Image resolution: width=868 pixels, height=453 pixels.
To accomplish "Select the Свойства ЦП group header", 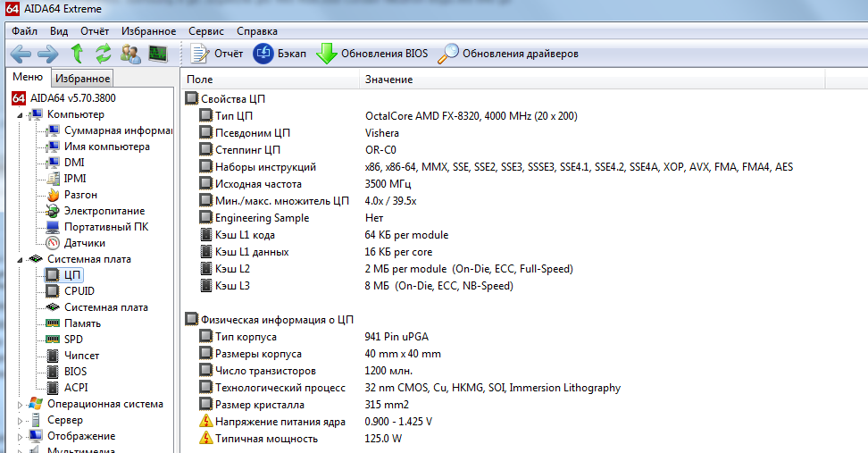I will pyautogui.click(x=225, y=98).
